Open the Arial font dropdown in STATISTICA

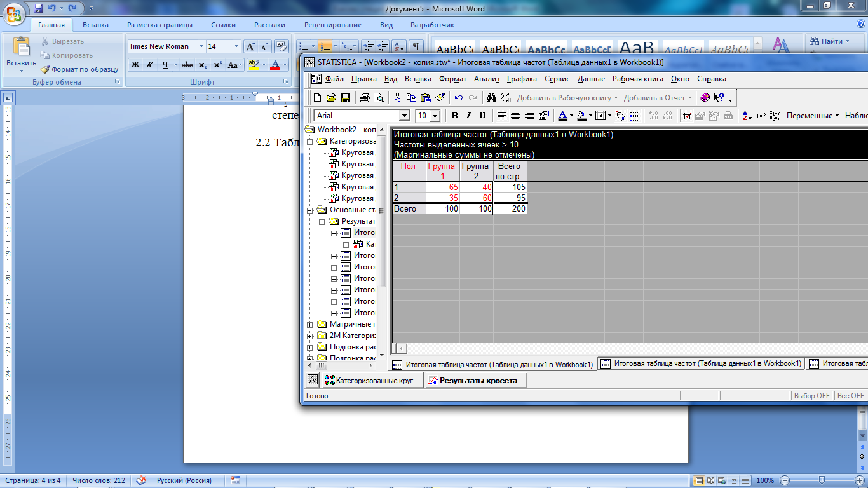[x=404, y=116]
